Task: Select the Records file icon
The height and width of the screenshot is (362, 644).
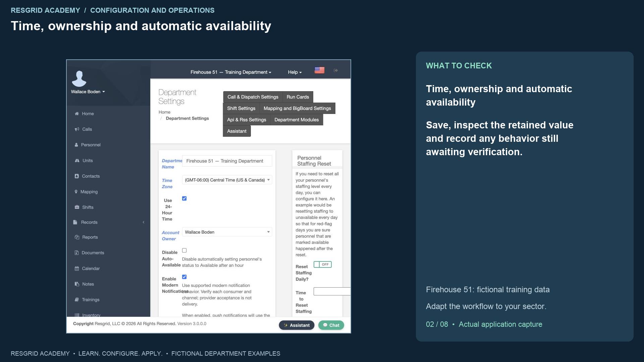Action: click(x=75, y=222)
